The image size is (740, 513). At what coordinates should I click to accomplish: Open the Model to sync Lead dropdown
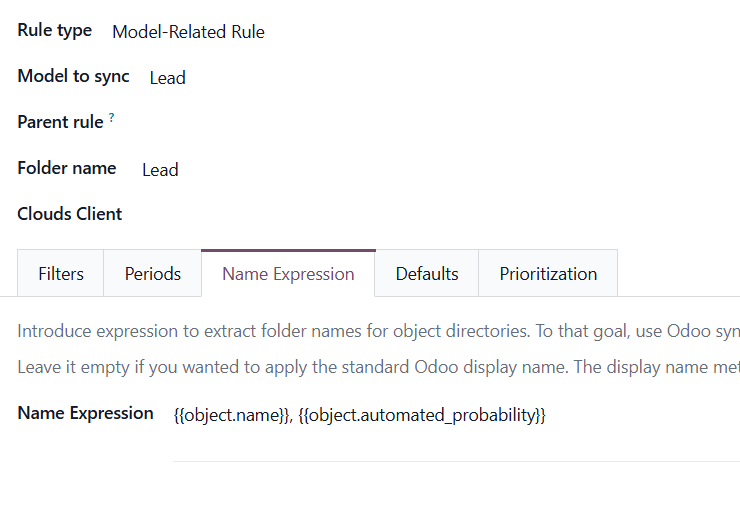coord(168,78)
